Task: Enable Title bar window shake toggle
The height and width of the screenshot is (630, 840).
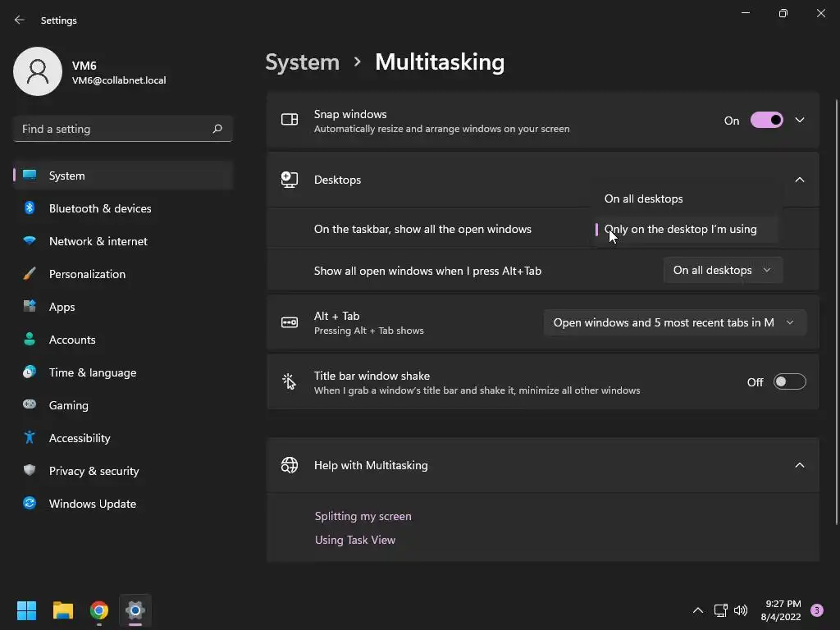Action: click(x=789, y=382)
